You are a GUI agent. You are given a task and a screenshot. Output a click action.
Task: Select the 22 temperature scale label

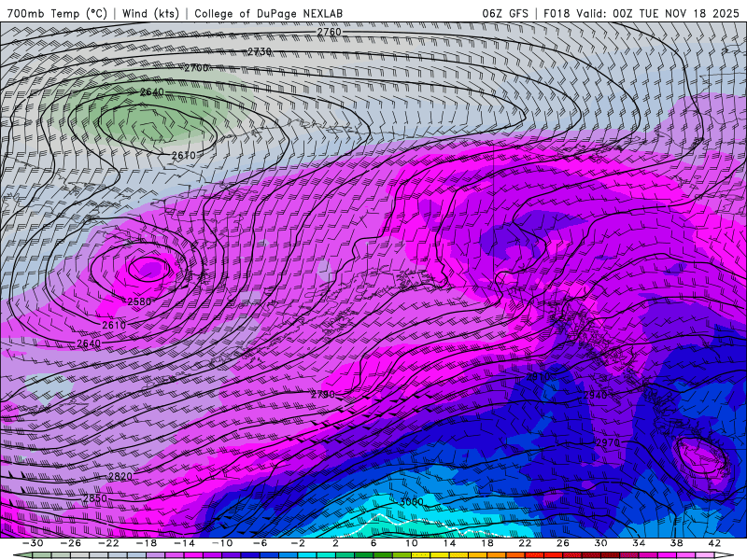tap(525, 543)
